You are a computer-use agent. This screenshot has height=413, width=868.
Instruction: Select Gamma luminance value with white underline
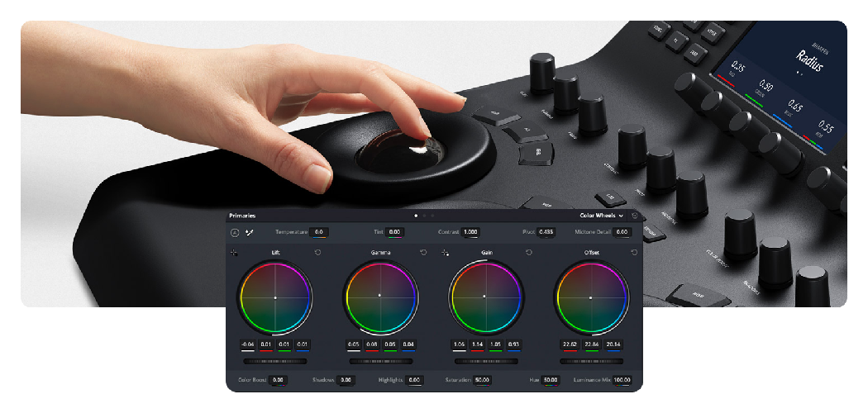354,345
